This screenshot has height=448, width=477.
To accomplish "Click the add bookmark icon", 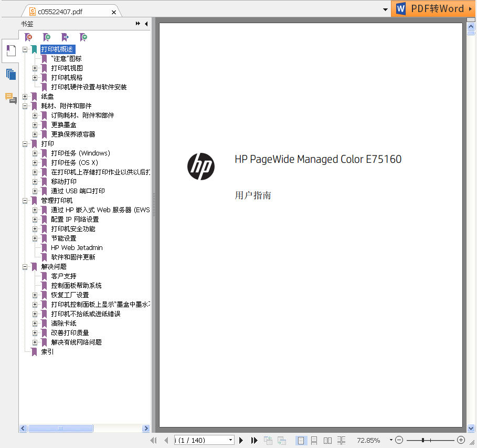I will [47, 37].
